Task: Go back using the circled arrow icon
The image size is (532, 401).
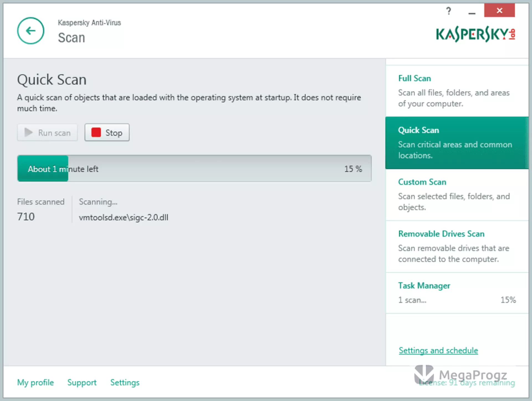Action: pos(30,31)
